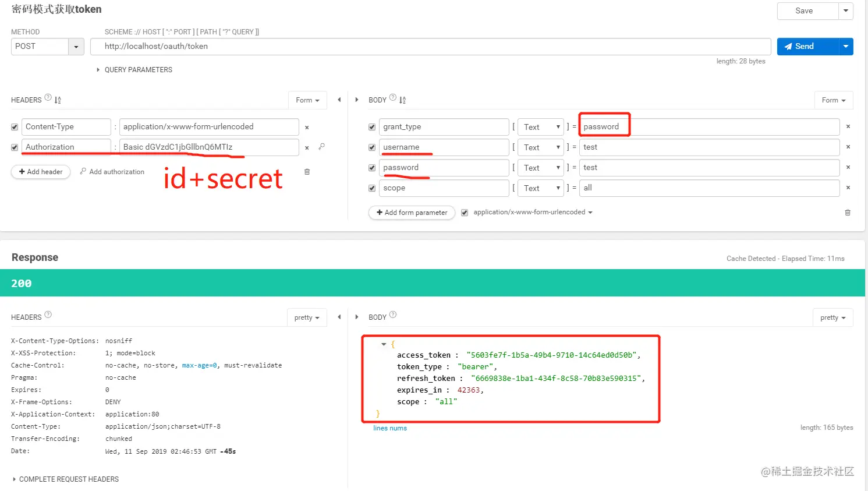Remove the Authorization header row
Image resolution: width=868 pixels, height=491 pixels.
coord(307,148)
